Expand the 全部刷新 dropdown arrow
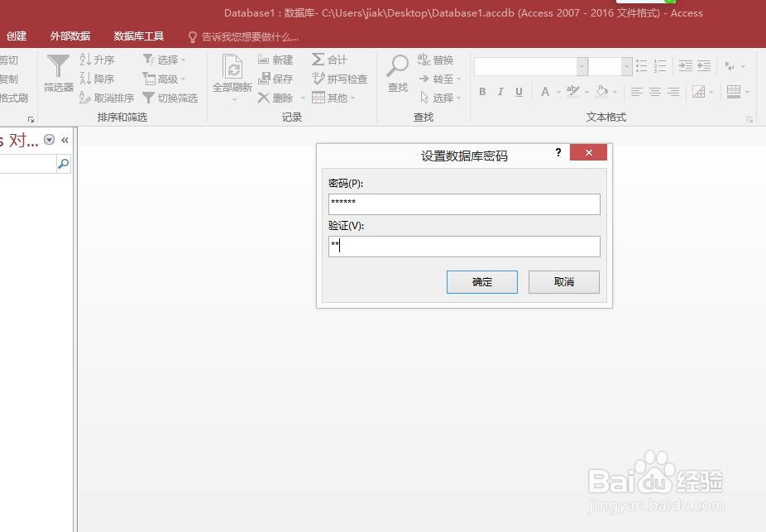766x532 pixels. pyautogui.click(x=234, y=99)
